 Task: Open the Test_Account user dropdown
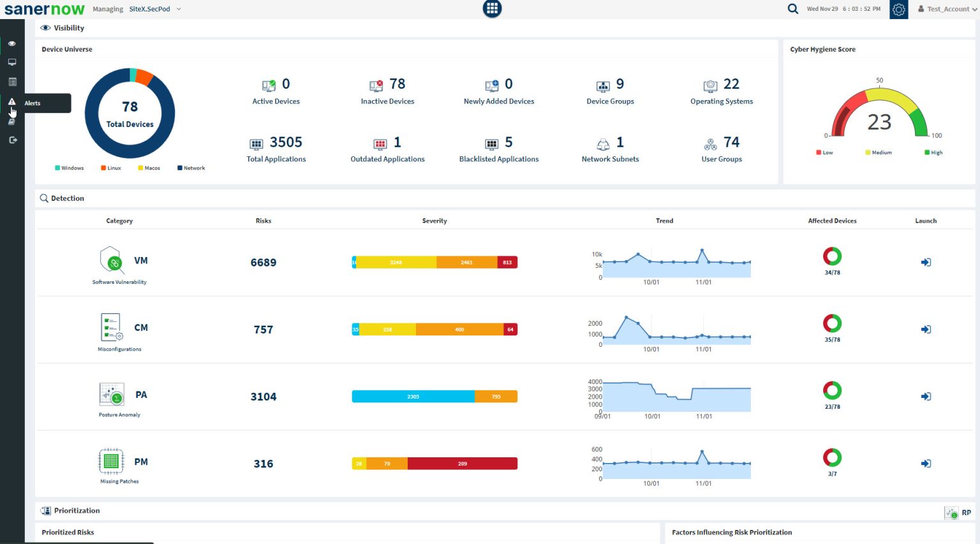pyautogui.click(x=947, y=9)
